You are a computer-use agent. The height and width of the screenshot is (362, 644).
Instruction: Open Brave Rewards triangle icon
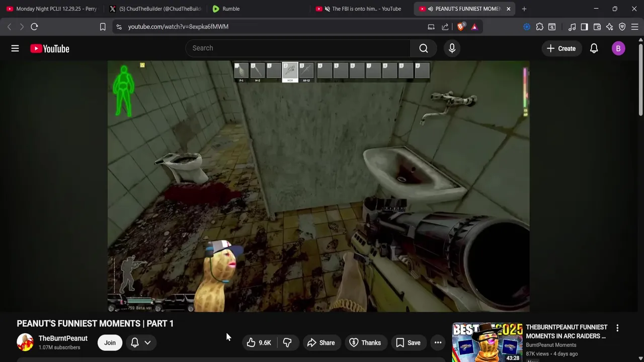[x=474, y=27]
